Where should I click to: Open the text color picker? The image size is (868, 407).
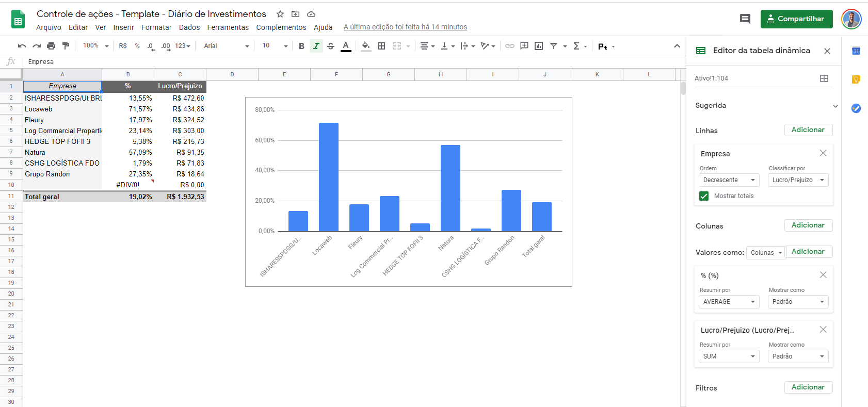tap(346, 46)
